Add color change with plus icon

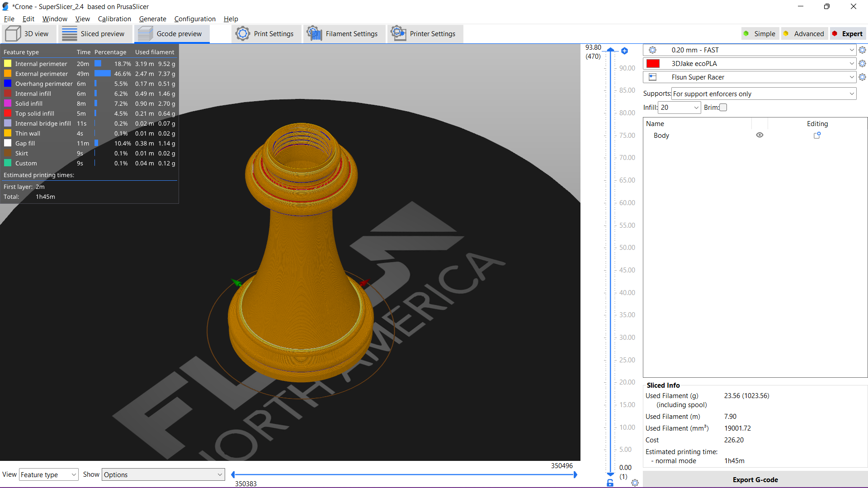pyautogui.click(x=624, y=51)
